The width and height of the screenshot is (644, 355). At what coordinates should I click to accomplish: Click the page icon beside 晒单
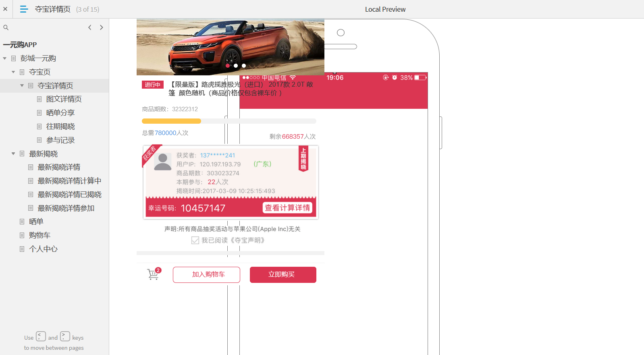point(22,222)
